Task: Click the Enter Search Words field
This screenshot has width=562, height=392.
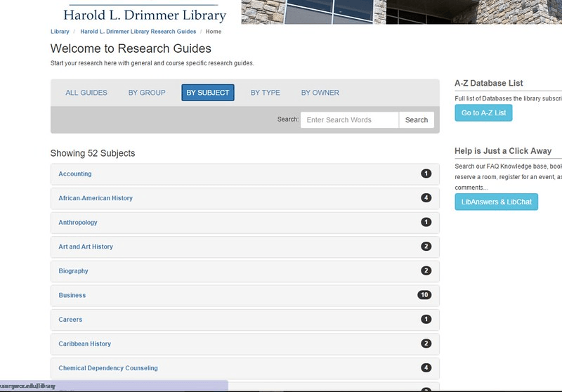Action: pos(349,120)
